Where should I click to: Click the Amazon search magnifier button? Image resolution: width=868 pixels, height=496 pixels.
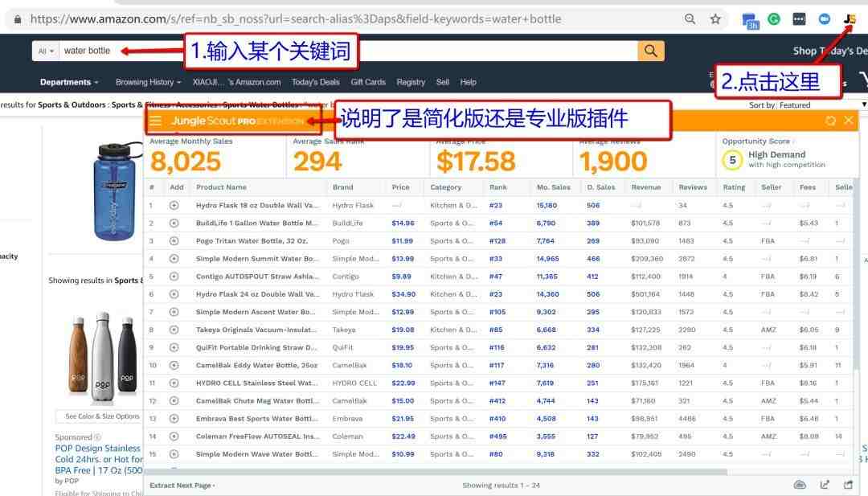click(x=651, y=51)
